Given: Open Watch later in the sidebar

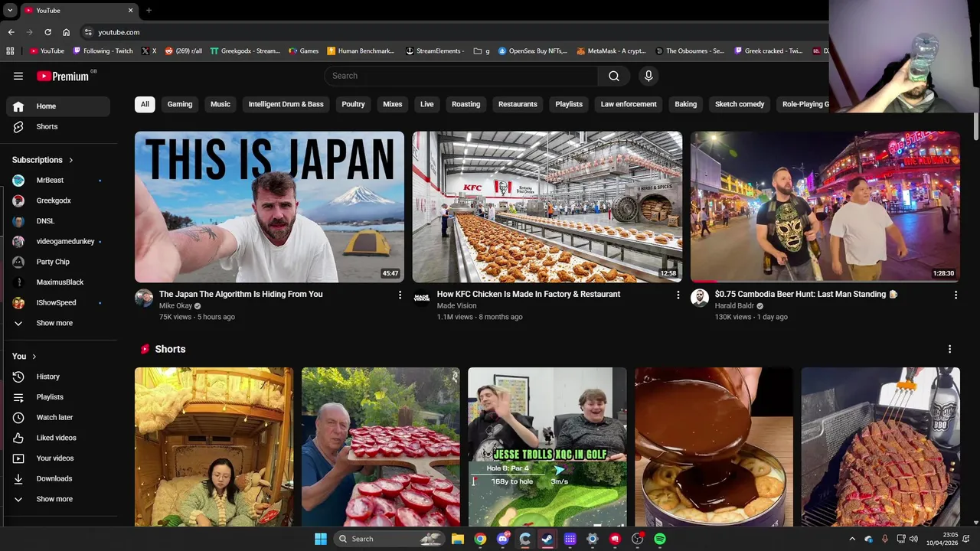Looking at the screenshot, I should pyautogui.click(x=58, y=417).
